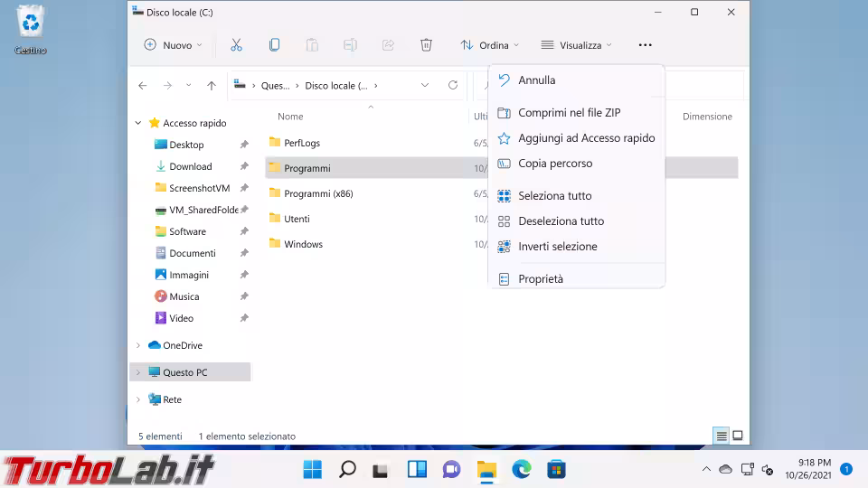868x488 pixels.
Task: Click the Refresh button in address bar
Action: tap(453, 86)
